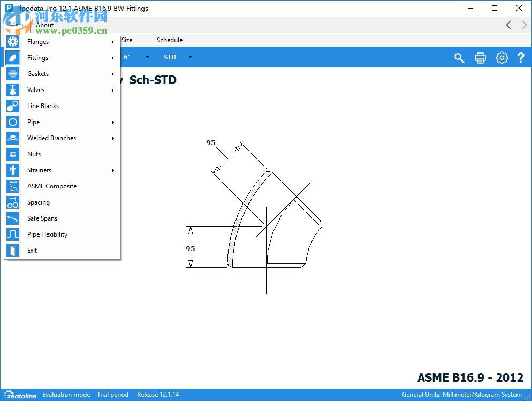This screenshot has height=401, width=532.
Task: Click the Line Blanks icon
Action: pyautogui.click(x=12, y=106)
